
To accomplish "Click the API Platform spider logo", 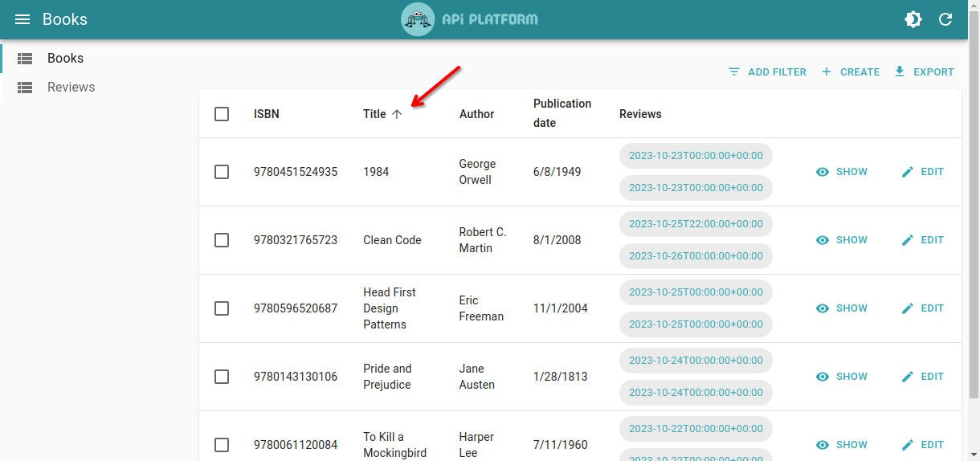I will [x=418, y=19].
